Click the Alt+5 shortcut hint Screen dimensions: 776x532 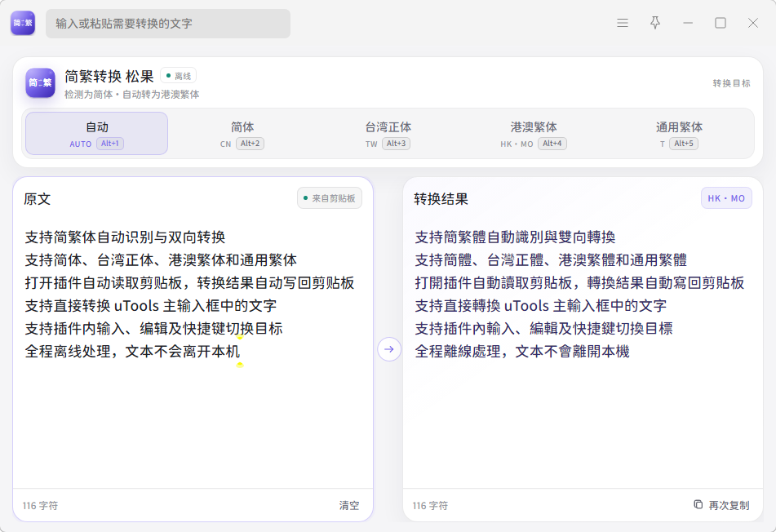[x=684, y=144]
